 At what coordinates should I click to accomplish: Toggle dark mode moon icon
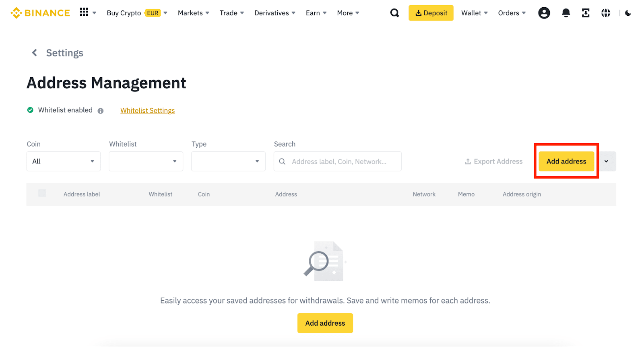coord(628,13)
